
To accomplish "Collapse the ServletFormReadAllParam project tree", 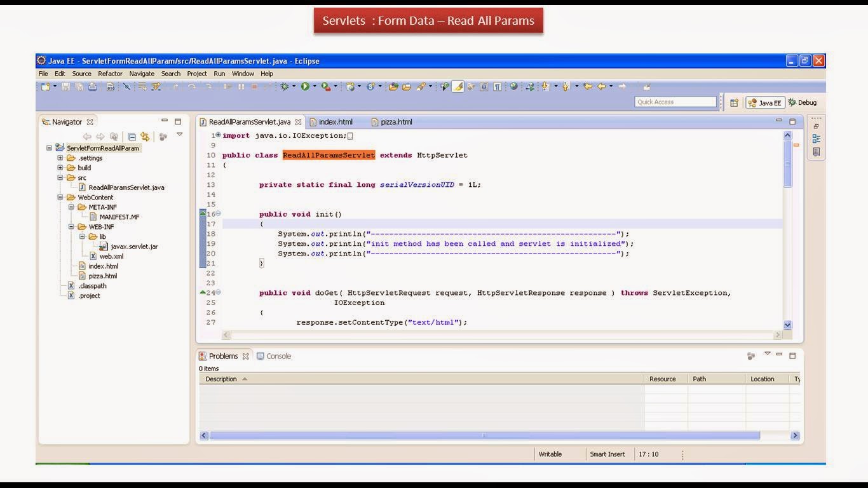I will pyautogui.click(x=49, y=147).
